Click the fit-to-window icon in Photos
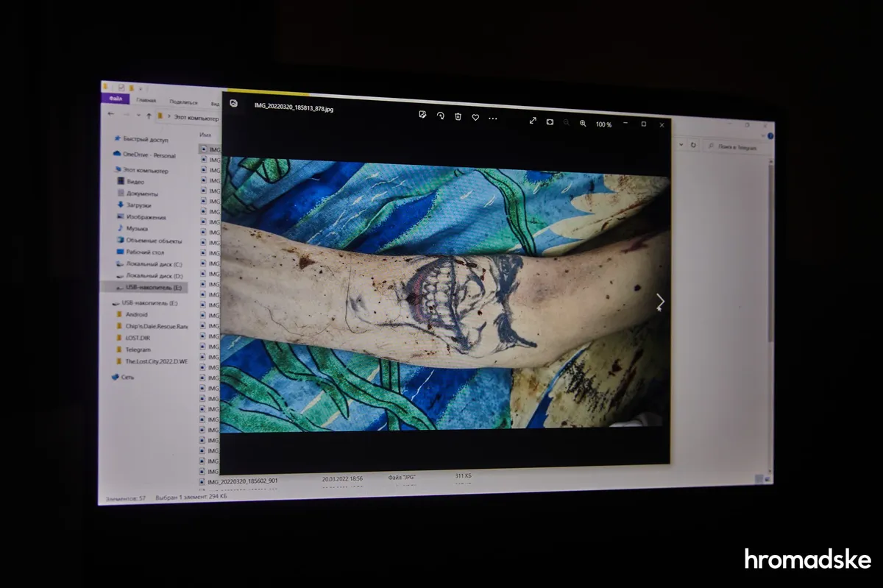The image size is (883, 588). pos(550,121)
